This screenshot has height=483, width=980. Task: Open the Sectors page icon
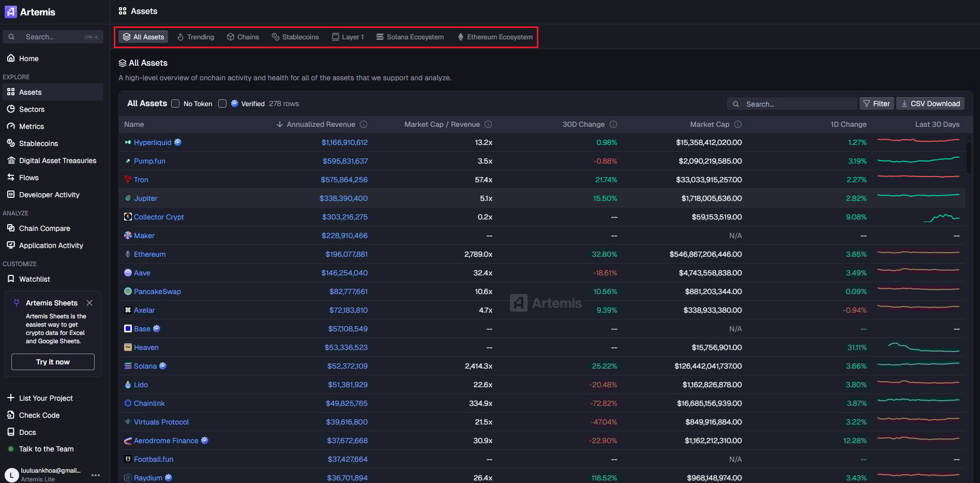tap(11, 109)
